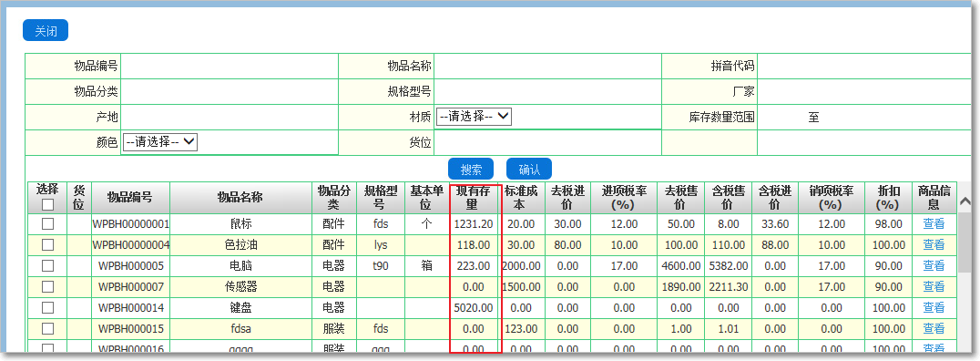Image resolution: width=980 pixels, height=361 pixels.
Task: Open 查看 link for 传感器 row
Action: coord(934,286)
